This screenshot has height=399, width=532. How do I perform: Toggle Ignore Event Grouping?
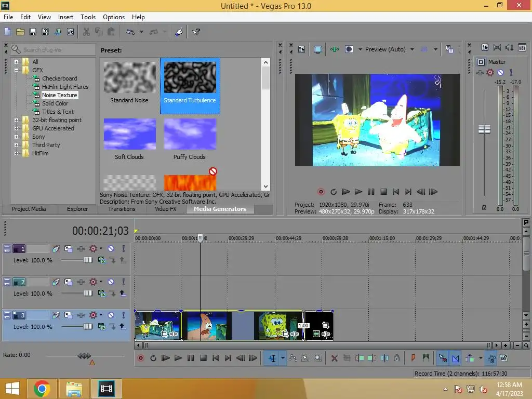coord(504,358)
